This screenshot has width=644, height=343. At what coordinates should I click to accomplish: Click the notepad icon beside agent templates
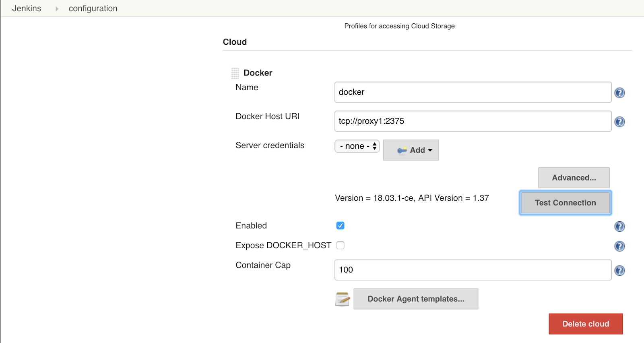pyautogui.click(x=342, y=299)
